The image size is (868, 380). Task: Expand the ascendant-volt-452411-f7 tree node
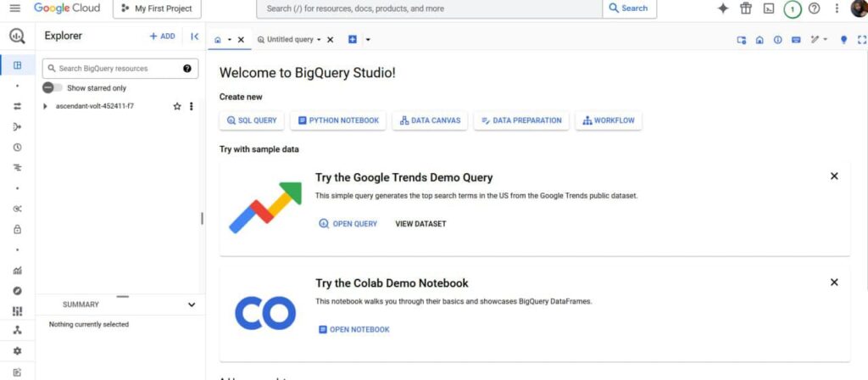point(46,106)
